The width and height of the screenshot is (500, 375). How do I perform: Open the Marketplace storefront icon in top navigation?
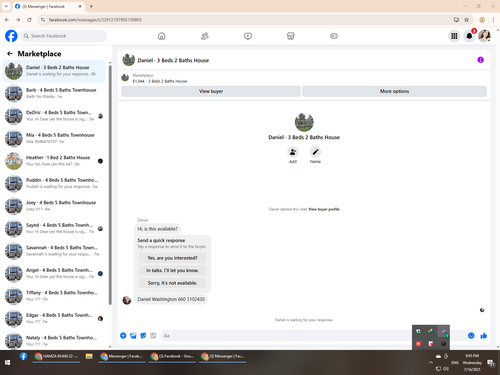click(x=291, y=36)
